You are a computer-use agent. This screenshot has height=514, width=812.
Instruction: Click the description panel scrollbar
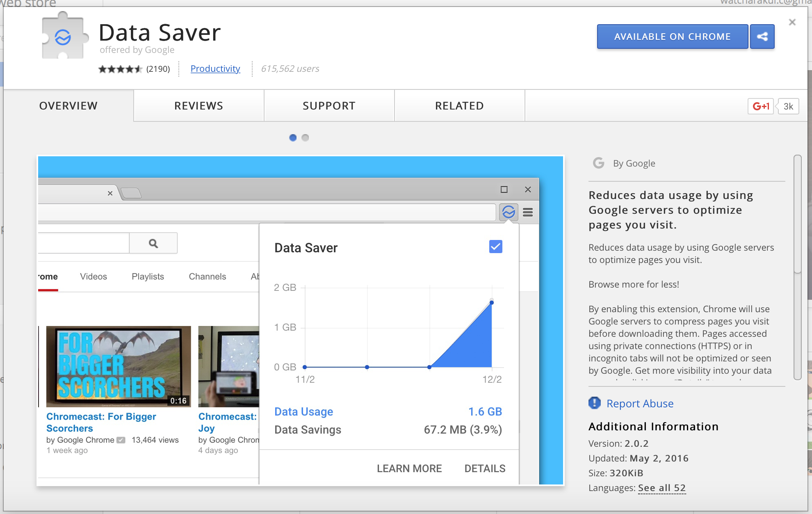(797, 214)
